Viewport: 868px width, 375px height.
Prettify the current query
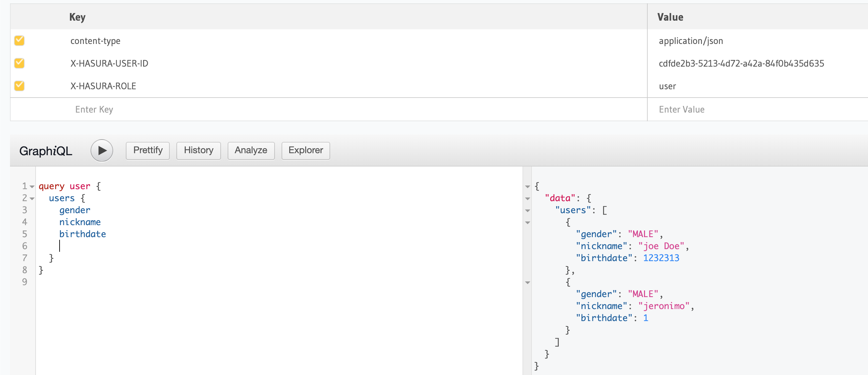coord(147,151)
